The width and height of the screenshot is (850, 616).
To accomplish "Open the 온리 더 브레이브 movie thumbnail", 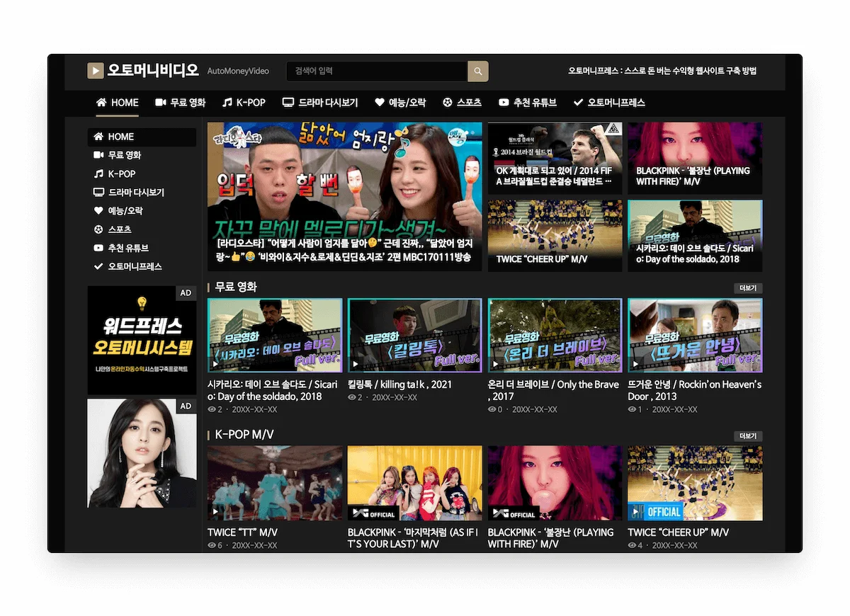I will tap(555, 336).
